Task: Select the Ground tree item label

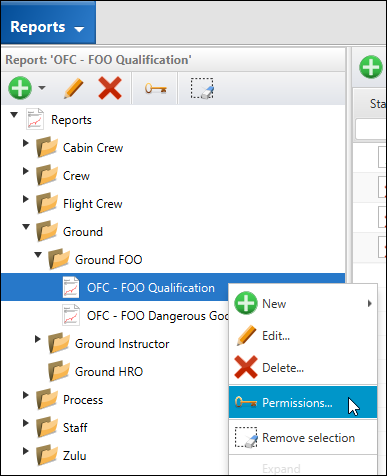Action: click(x=83, y=232)
